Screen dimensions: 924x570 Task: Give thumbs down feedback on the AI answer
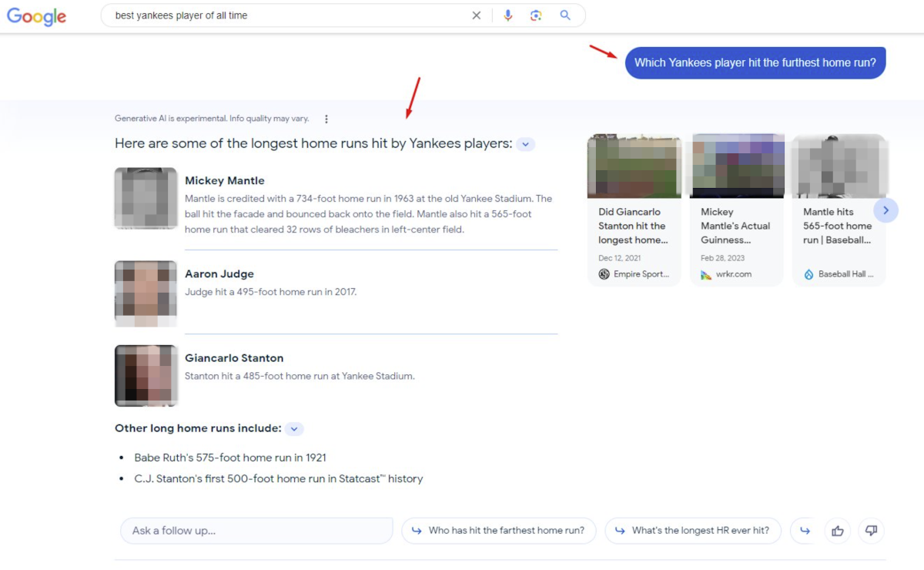pyautogui.click(x=871, y=531)
